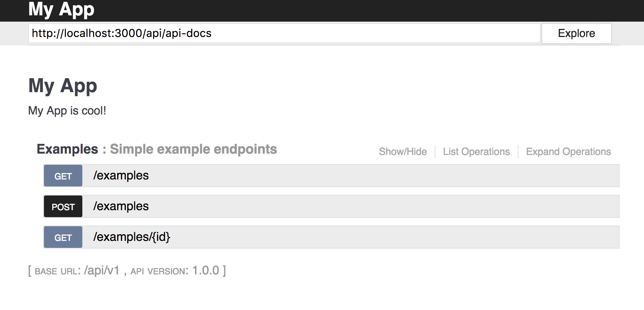
Task: Click empty area of GET /examples row
Action: (x=384, y=176)
